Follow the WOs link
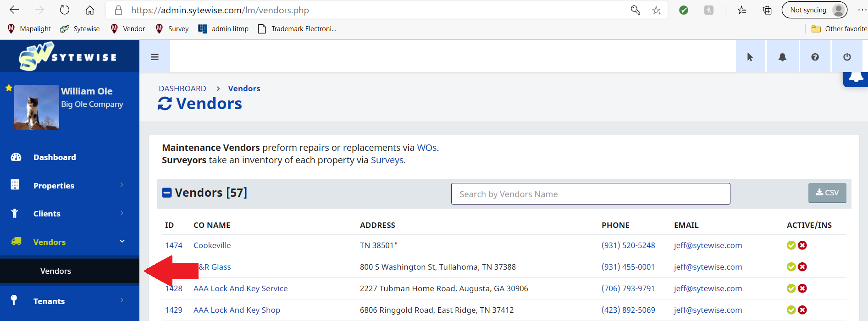Viewport: 868px width, 321px height. click(426, 148)
